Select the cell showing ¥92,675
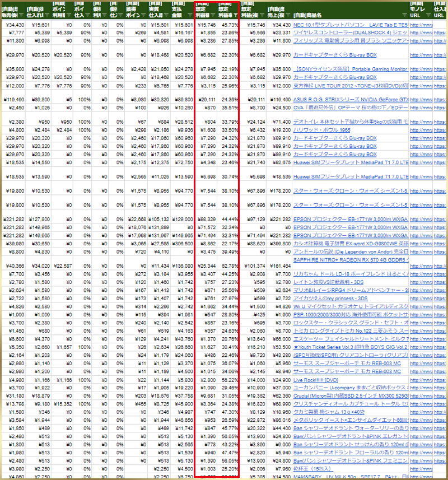 coord(279,162)
